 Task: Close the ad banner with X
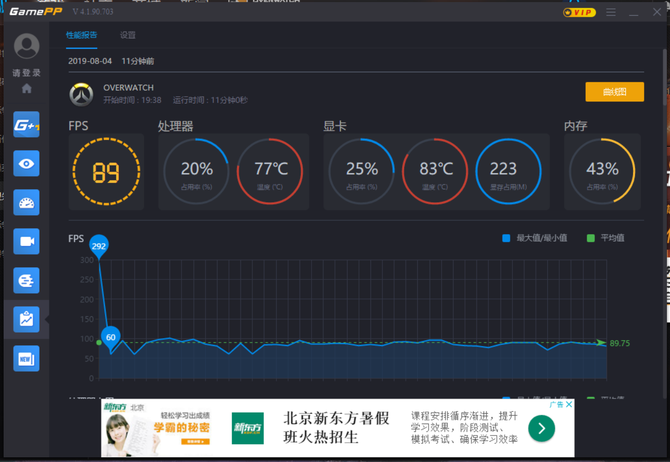[569, 404]
